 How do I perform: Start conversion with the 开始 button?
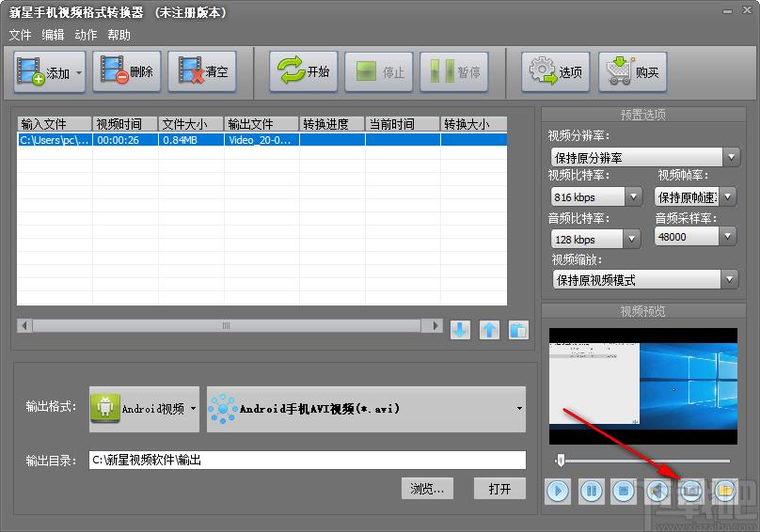304,71
